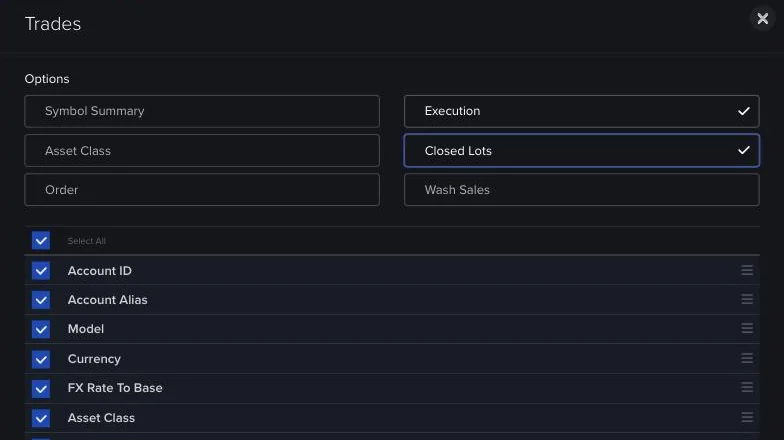Click the Account Alias field label
Image resolution: width=784 pixels, height=440 pixels.
coord(108,300)
